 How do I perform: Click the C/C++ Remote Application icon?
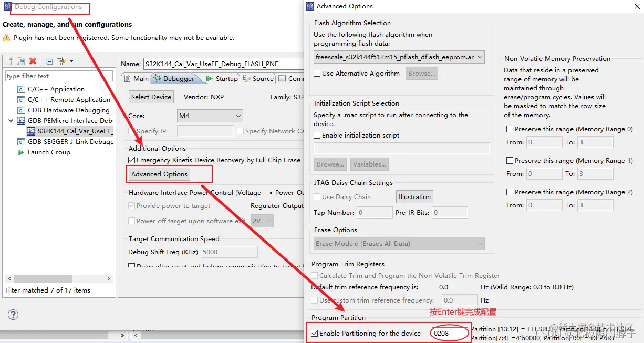(x=21, y=100)
